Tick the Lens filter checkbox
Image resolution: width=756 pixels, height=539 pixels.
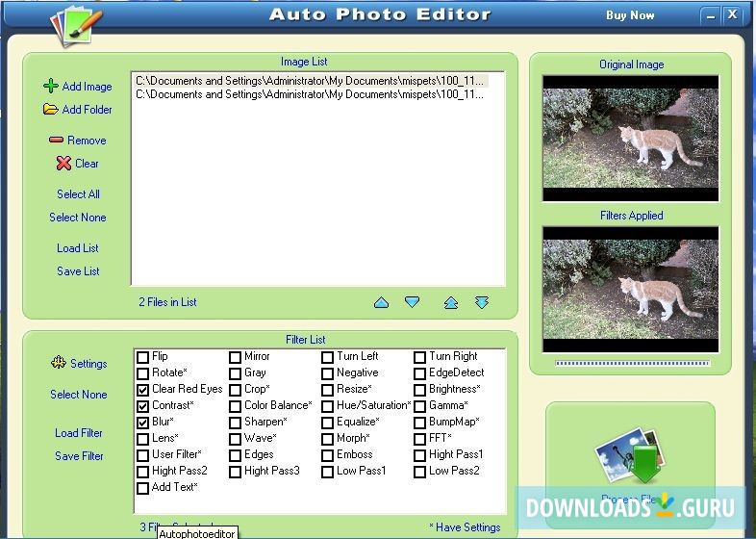click(142, 439)
